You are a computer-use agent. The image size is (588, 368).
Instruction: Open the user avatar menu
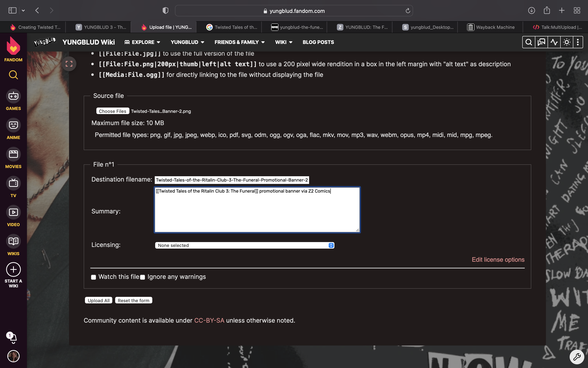tap(13, 356)
